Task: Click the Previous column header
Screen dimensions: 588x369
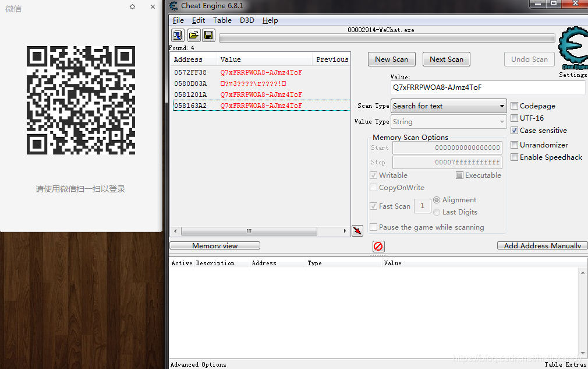Action: click(x=332, y=59)
